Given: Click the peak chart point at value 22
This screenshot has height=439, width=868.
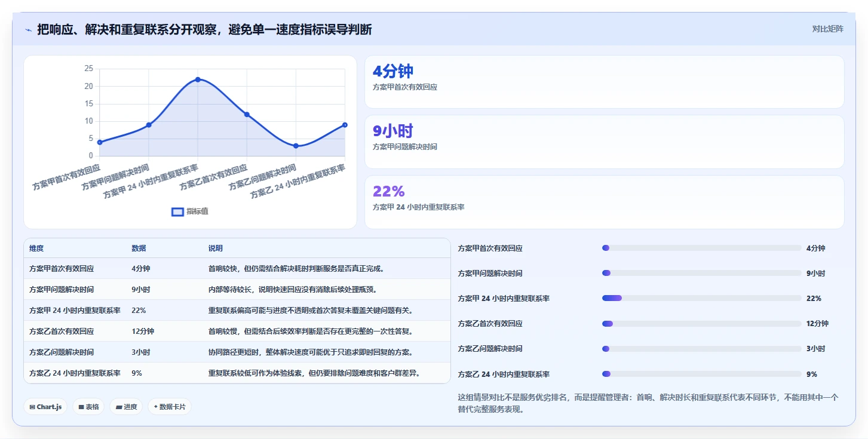Looking at the screenshot, I should (x=198, y=79).
